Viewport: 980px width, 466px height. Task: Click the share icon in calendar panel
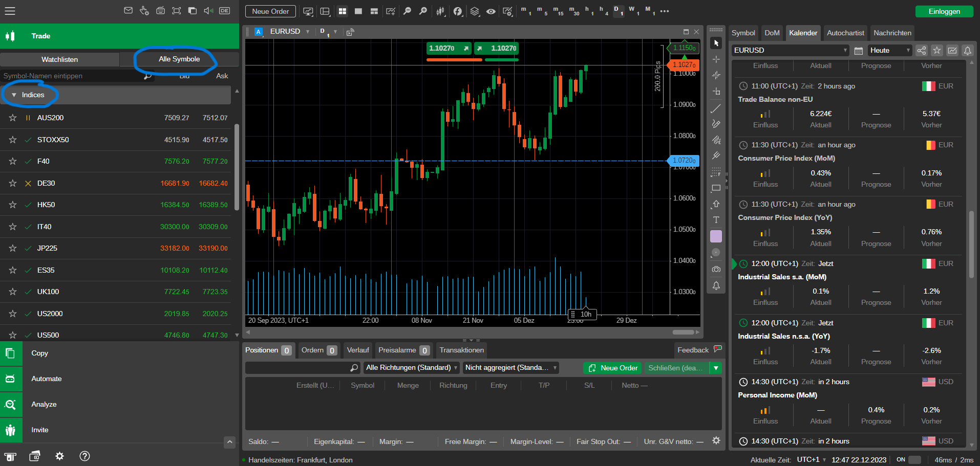[921, 50]
